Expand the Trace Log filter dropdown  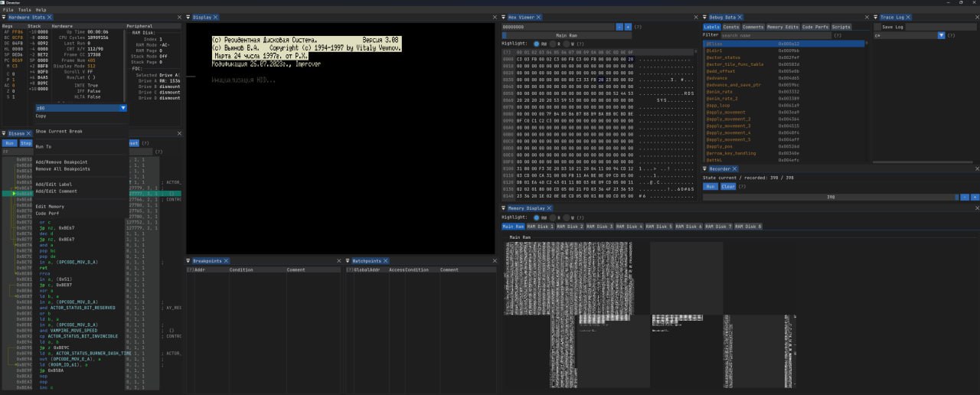941,35
